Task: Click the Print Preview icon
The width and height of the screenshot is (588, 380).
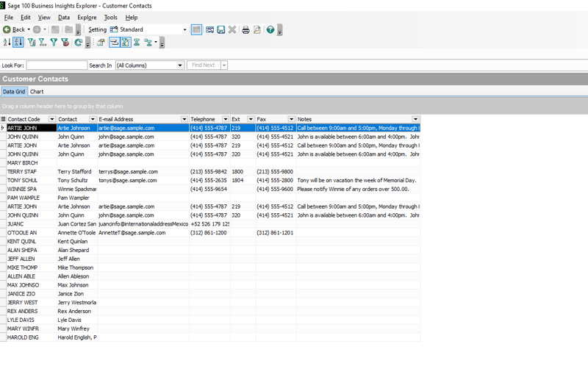Action: 257,30
